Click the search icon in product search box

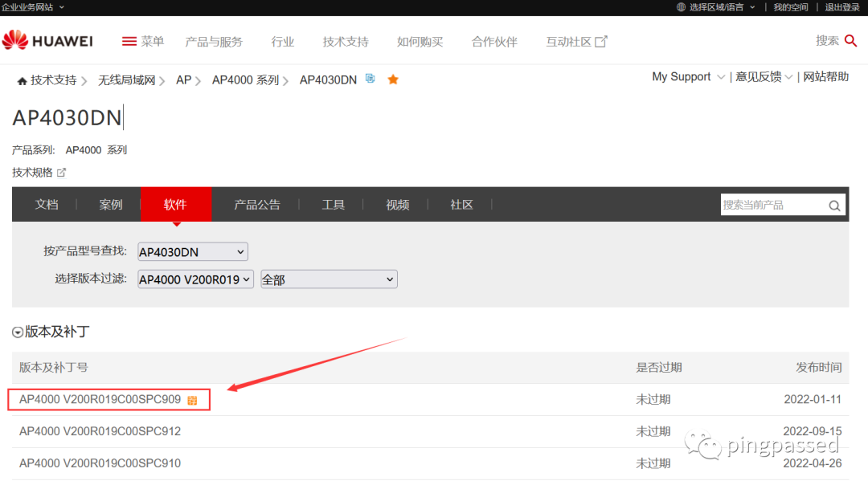[x=834, y=206]
